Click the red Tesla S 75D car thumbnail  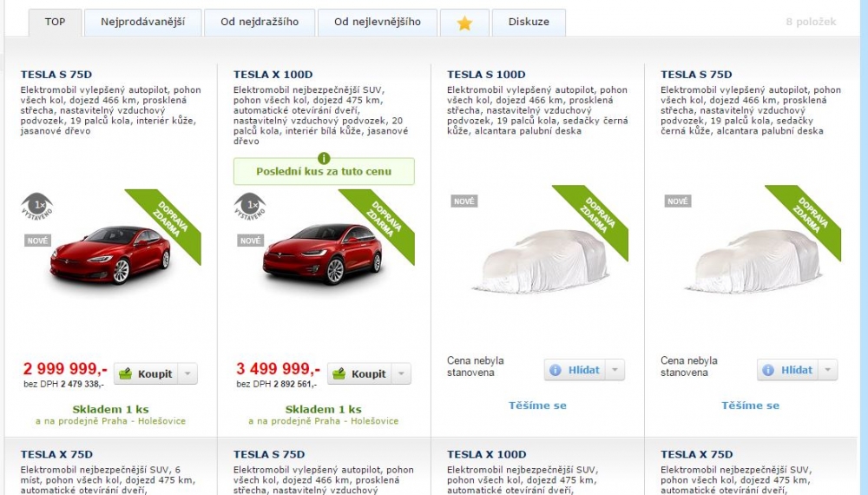(110, 254)
